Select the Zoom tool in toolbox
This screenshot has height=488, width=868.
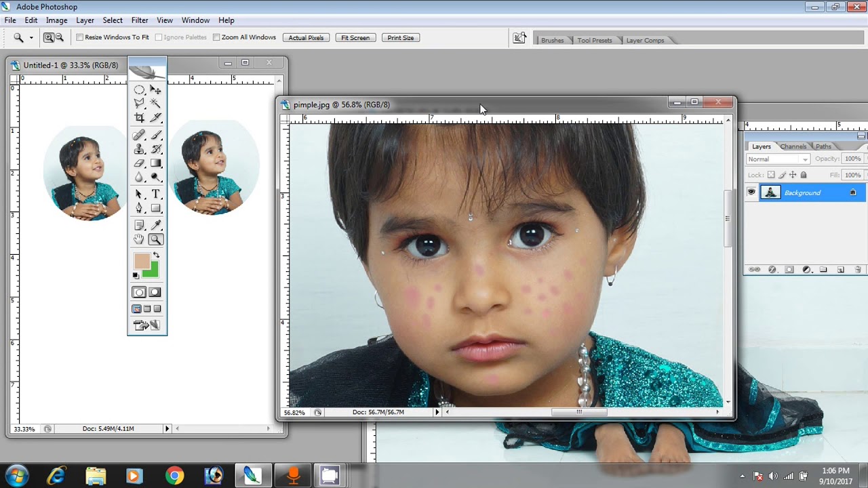tap(156, 239)
